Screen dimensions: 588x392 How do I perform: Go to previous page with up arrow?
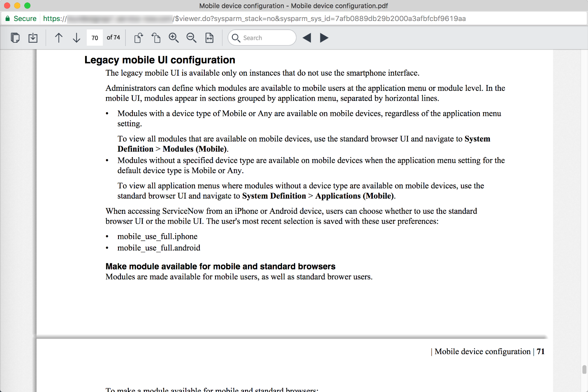59,38
